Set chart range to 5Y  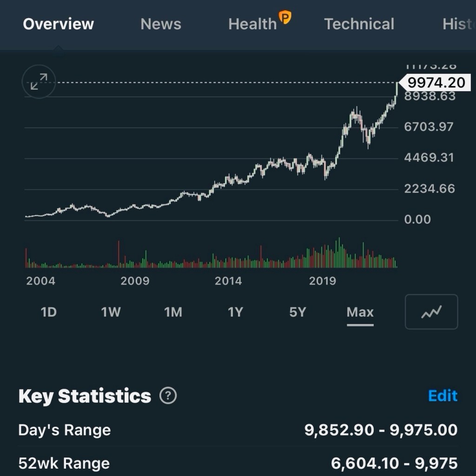(x=298, y=312)
